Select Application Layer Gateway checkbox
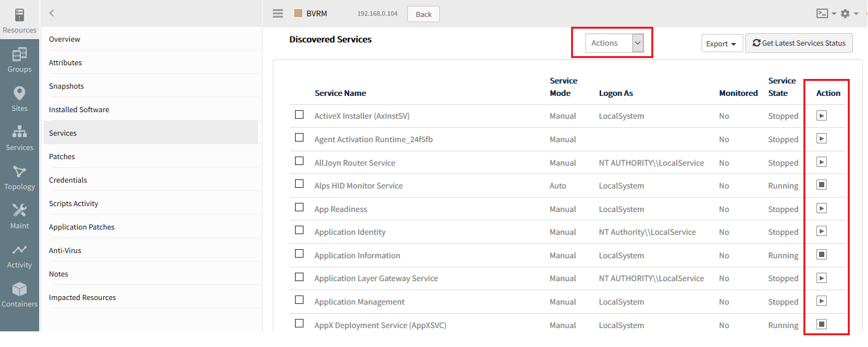The image size is (868, 347). click(x=300, y=277)
